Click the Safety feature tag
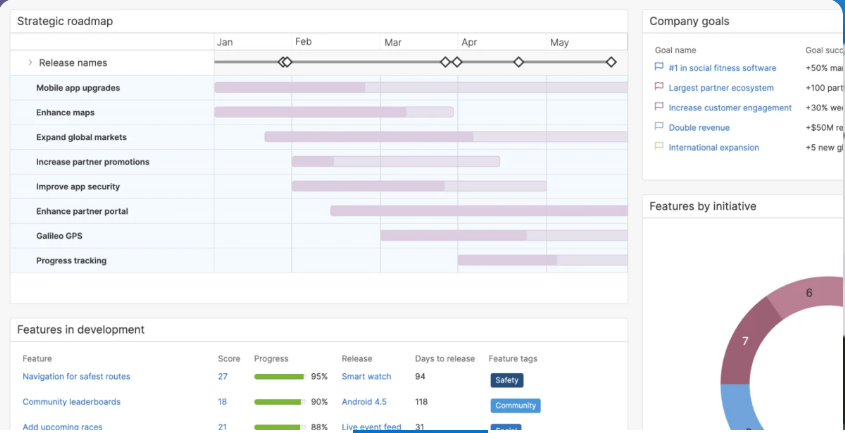Image resolution: width=845 pixels, height=433 pixels. point(507,380)
